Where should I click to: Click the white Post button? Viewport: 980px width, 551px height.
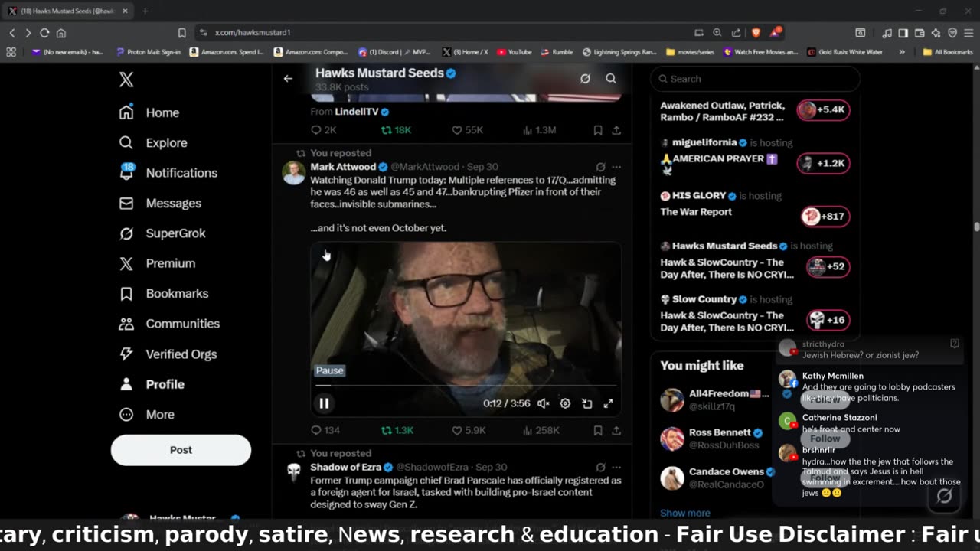[181, 450]
